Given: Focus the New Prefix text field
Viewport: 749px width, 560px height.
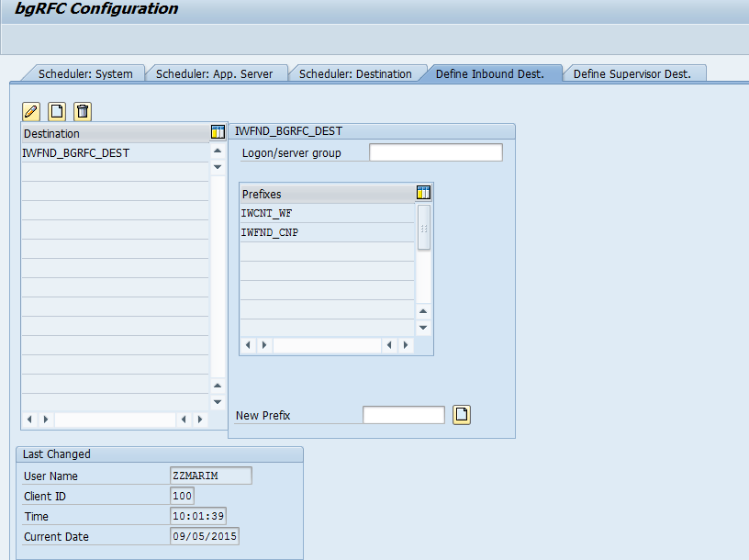Looking at the screenshot, I should click(403, 415).
